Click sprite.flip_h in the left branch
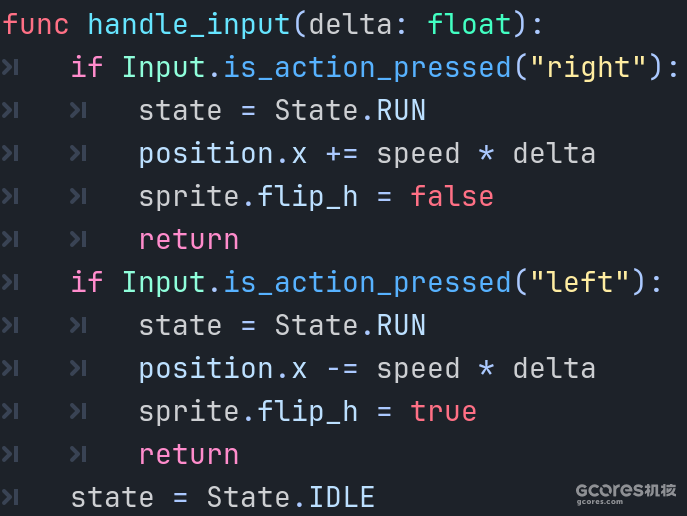This screenshot has width=687, height=516. [x=248, y=412]
